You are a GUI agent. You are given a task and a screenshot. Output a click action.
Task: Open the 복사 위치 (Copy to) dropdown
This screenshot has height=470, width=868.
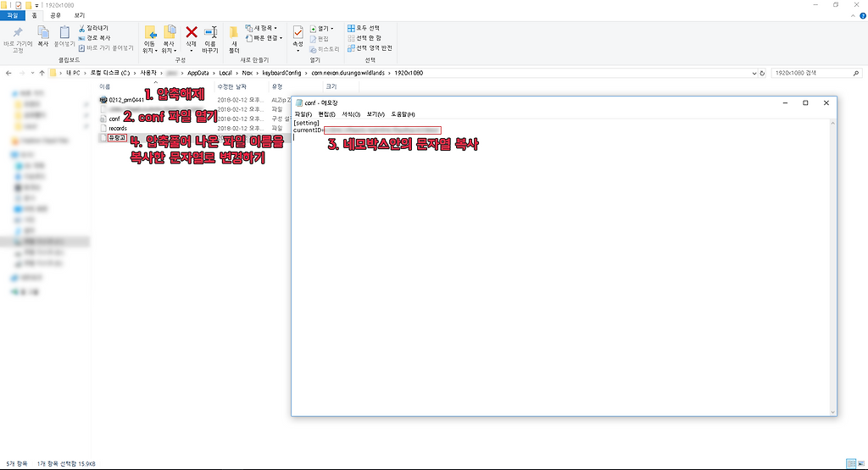click(x=169, y=40)
